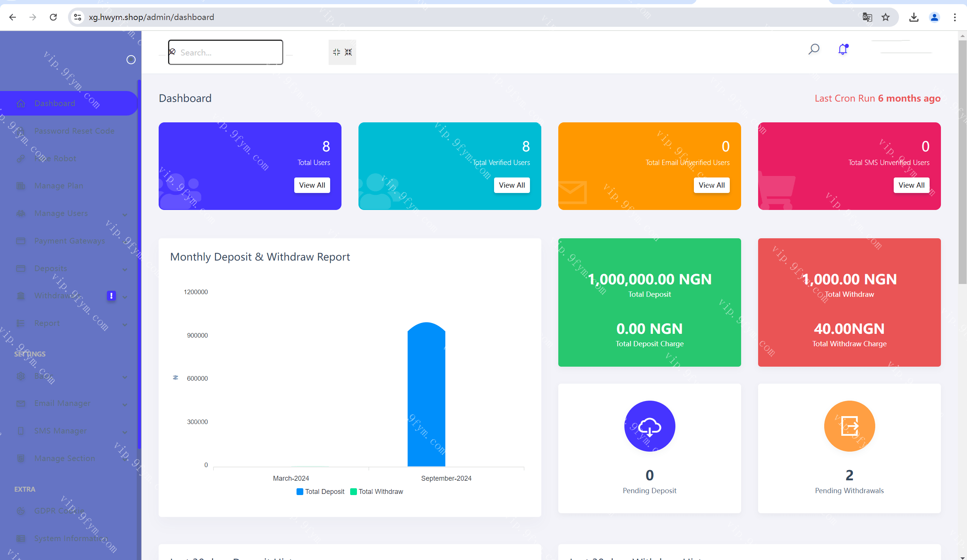The height and width of the screenshot is (560, 967).
Task: Click the browser translate page icon
Action: pos(867,17)
